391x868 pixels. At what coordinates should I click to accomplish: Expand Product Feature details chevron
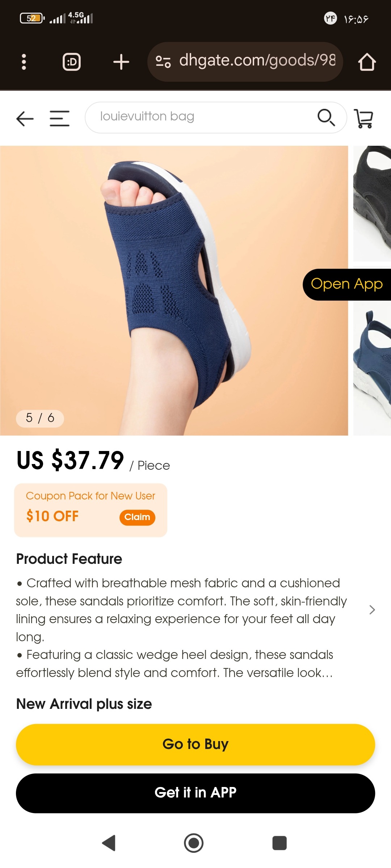[x=372, y=610]
